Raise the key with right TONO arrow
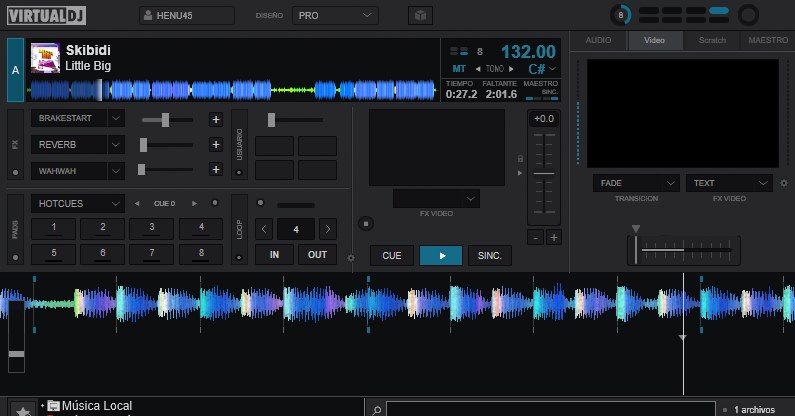Viewport: 795px width, 416px height. pyautogui.click(x=511, y=68)
